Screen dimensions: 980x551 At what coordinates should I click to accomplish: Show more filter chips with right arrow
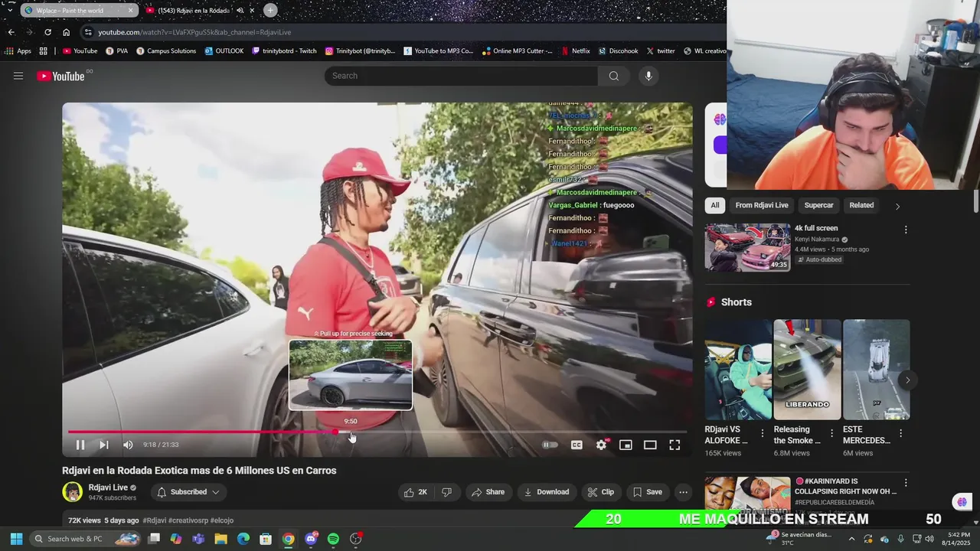click(x=897, y=206)
